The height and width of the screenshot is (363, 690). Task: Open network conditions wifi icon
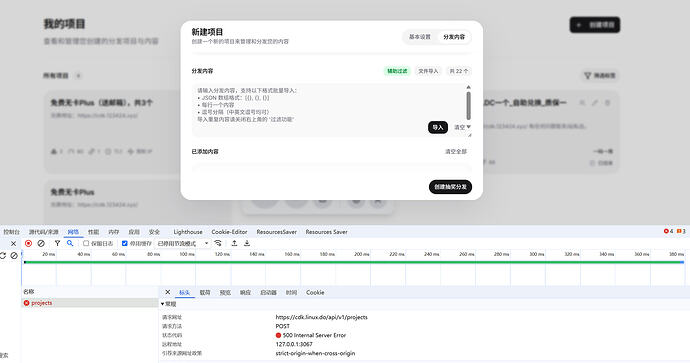(x=218, y=243)
